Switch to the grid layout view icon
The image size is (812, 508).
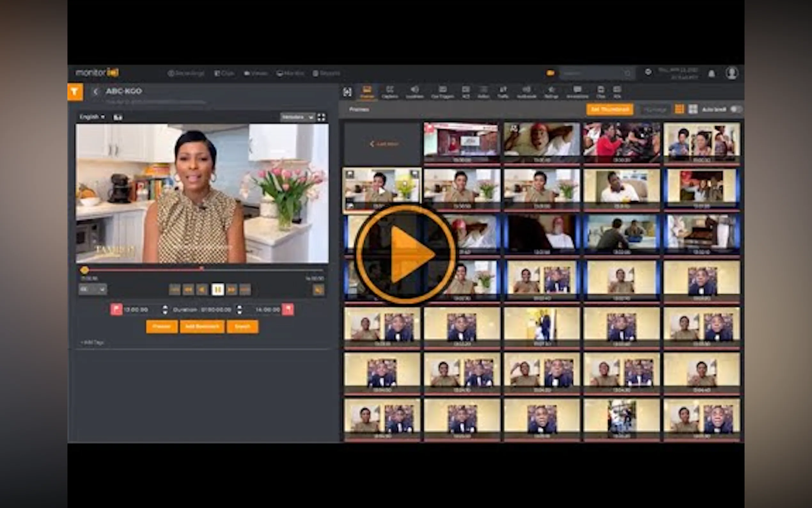(x=693, y=109)
